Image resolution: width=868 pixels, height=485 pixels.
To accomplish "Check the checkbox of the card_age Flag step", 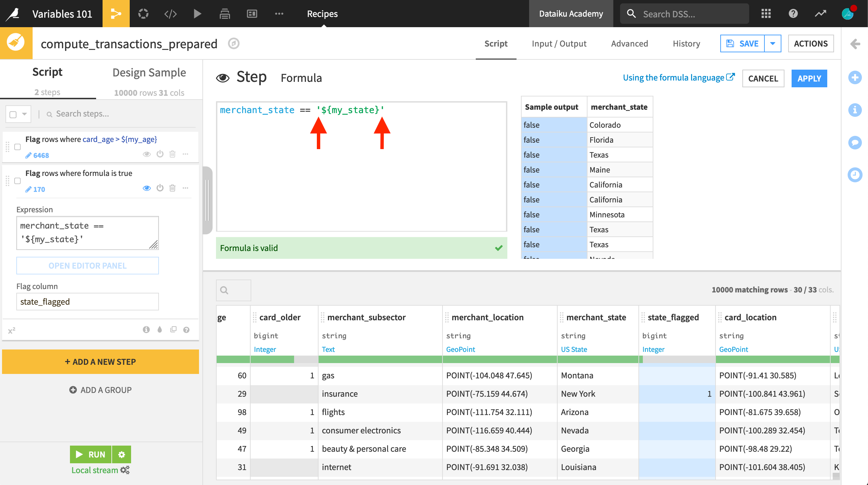I will click(x=17, y=147).
